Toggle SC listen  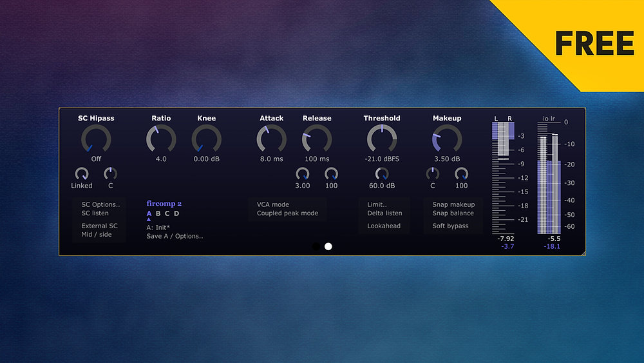click(95, 213)
